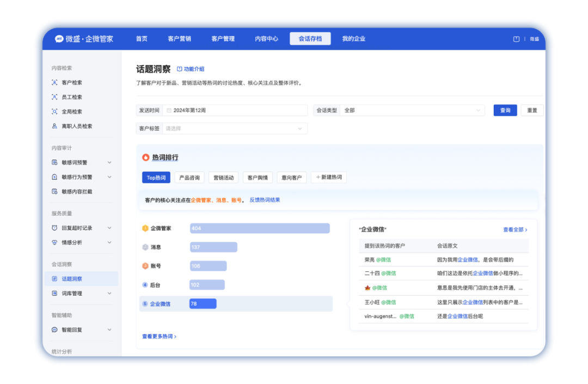Click the 重置 button

click(532, 111)
